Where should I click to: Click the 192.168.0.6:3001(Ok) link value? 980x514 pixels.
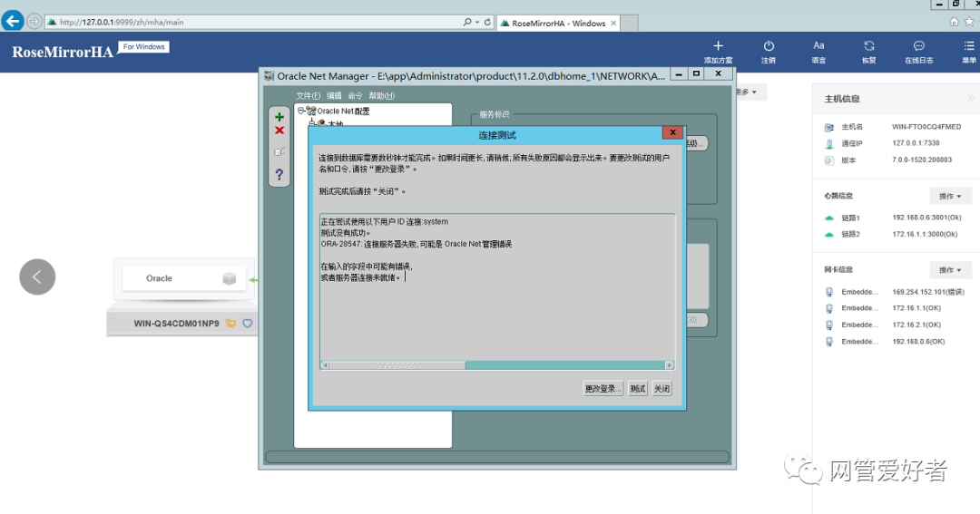pyautogui.click(x=926, y=218)
